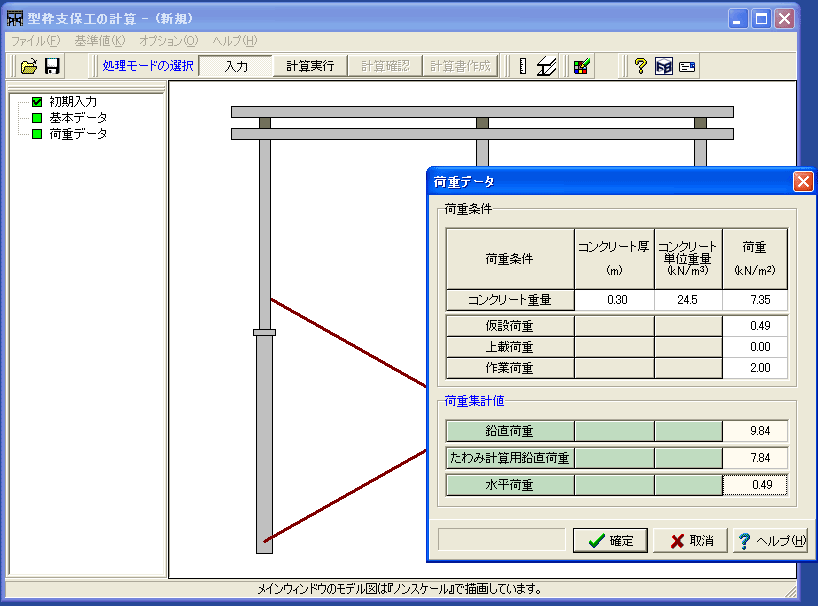Click the disabled 計算書作成 mode button

460,66
